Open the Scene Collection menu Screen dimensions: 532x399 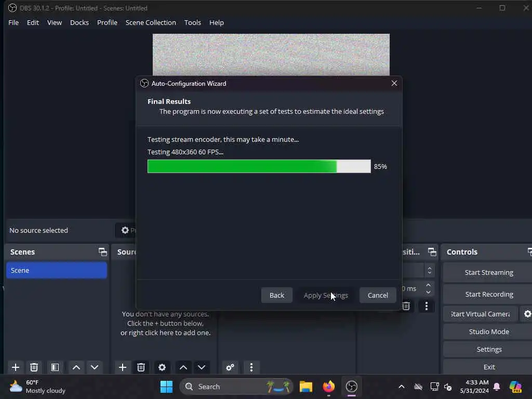tap(151, 22)
